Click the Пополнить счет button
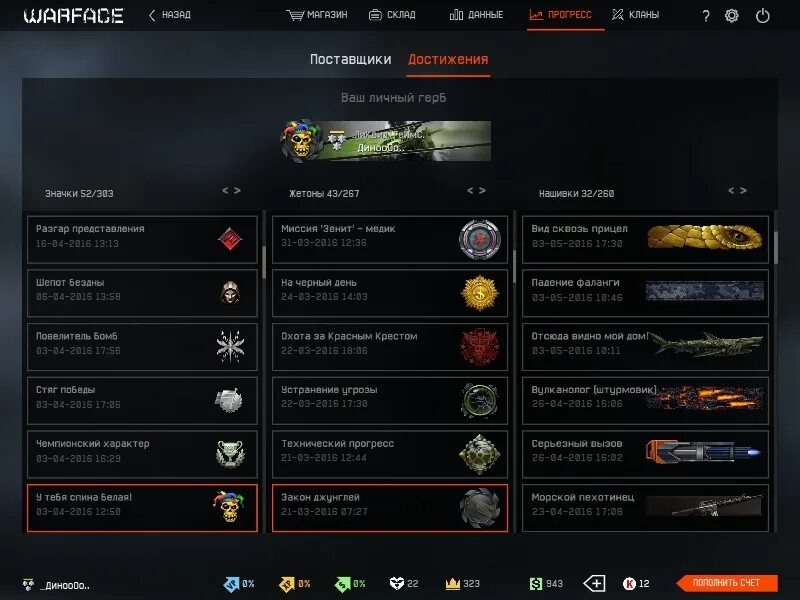The image size is (800, 600). pos(727,583)
